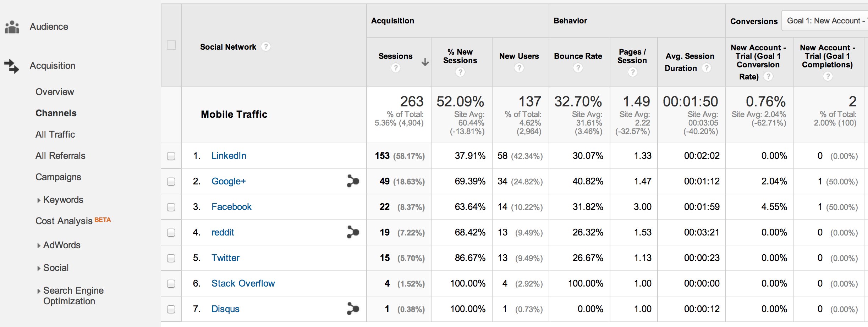
Task: Expand the Keywords submenu
Action: coord(63,200)
